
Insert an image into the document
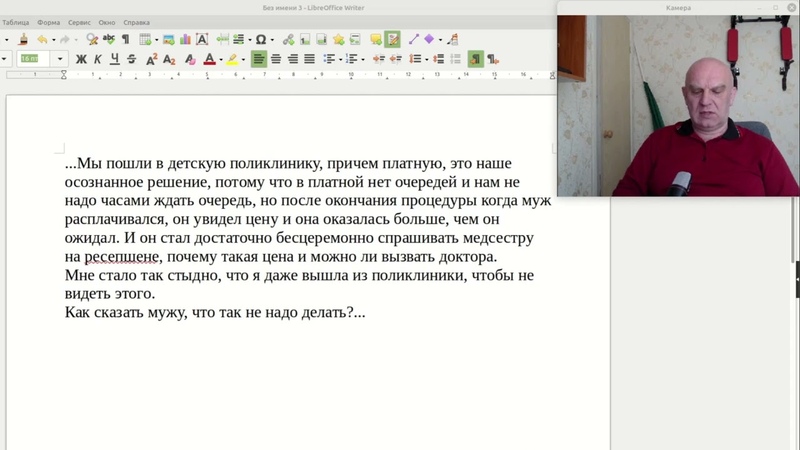click(168, 39)
